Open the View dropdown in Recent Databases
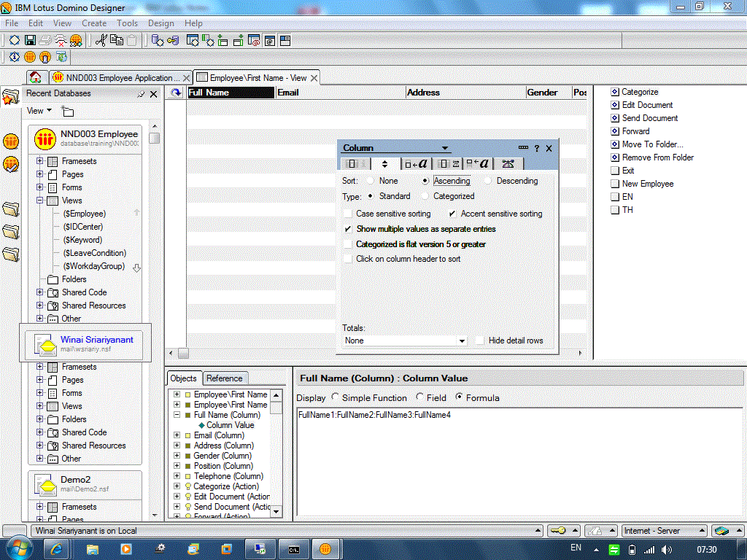This screenshot has width=747, height=560. click(39, 111)
